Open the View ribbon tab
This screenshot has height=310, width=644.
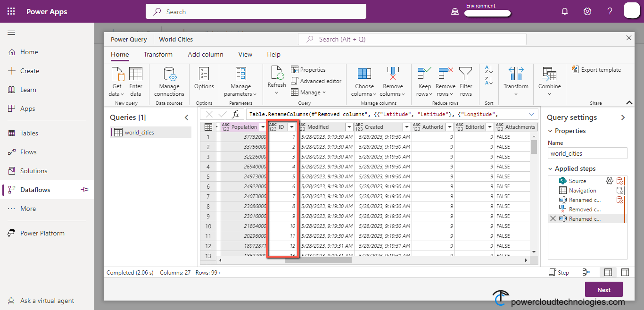[245, 54]
